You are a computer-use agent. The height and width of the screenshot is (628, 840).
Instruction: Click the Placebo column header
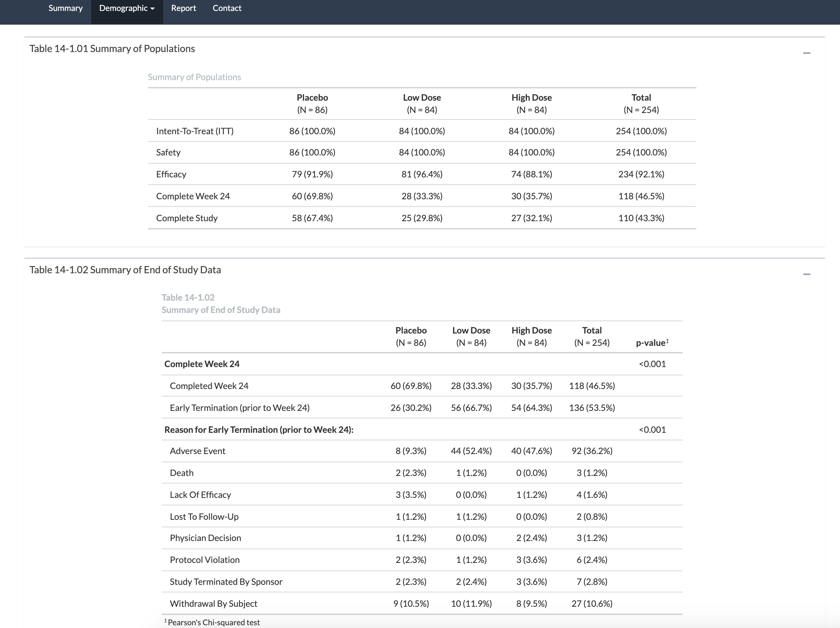click(x=312, y=98)
